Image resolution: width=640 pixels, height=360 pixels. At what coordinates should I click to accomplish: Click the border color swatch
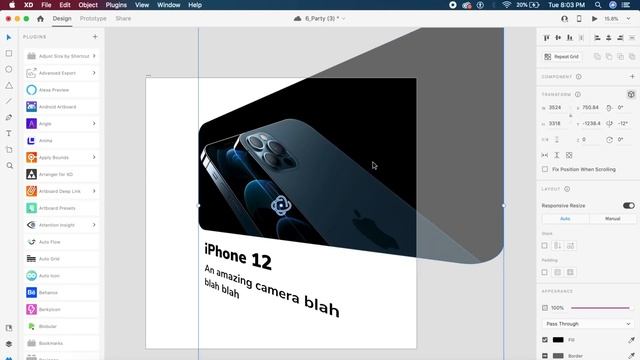[x=558, y=356]
